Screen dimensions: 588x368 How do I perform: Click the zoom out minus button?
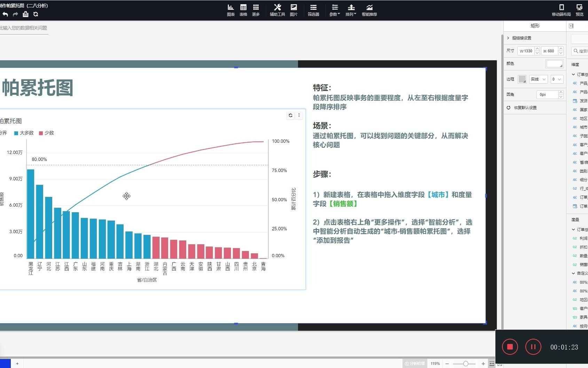tap(447, 363)
